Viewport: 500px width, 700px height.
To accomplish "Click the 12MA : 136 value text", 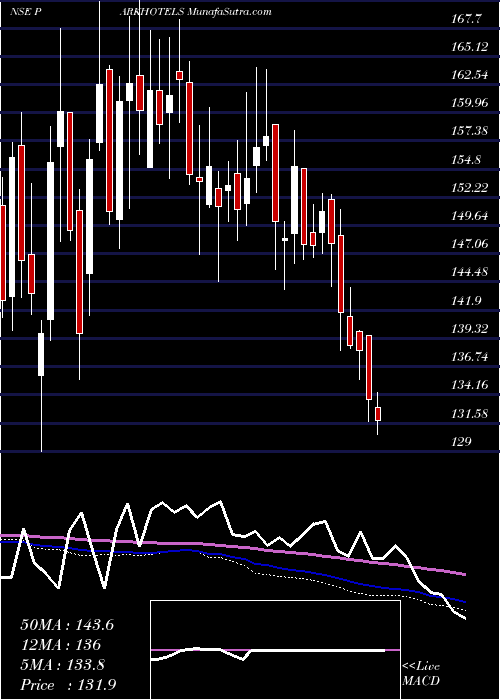I will tap(60, 645).
